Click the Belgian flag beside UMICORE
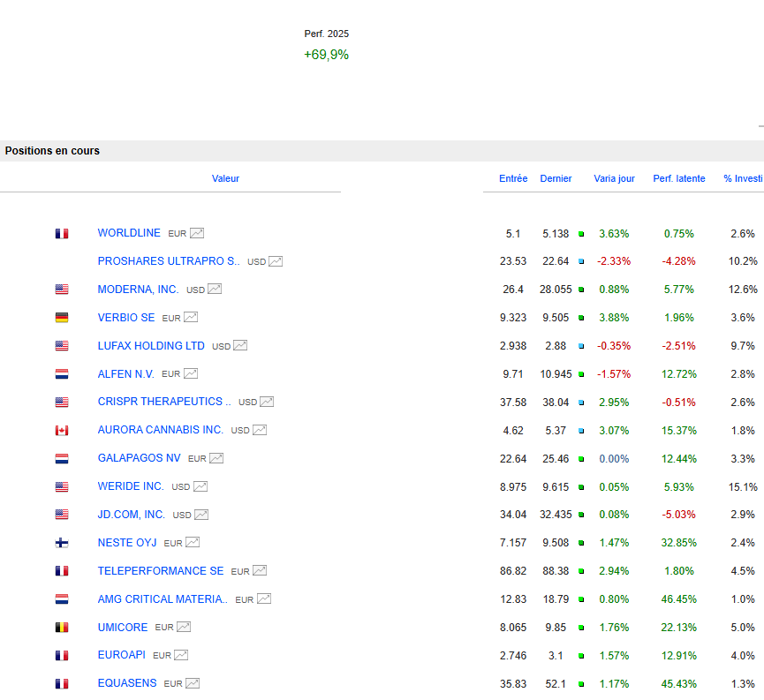 62,628
